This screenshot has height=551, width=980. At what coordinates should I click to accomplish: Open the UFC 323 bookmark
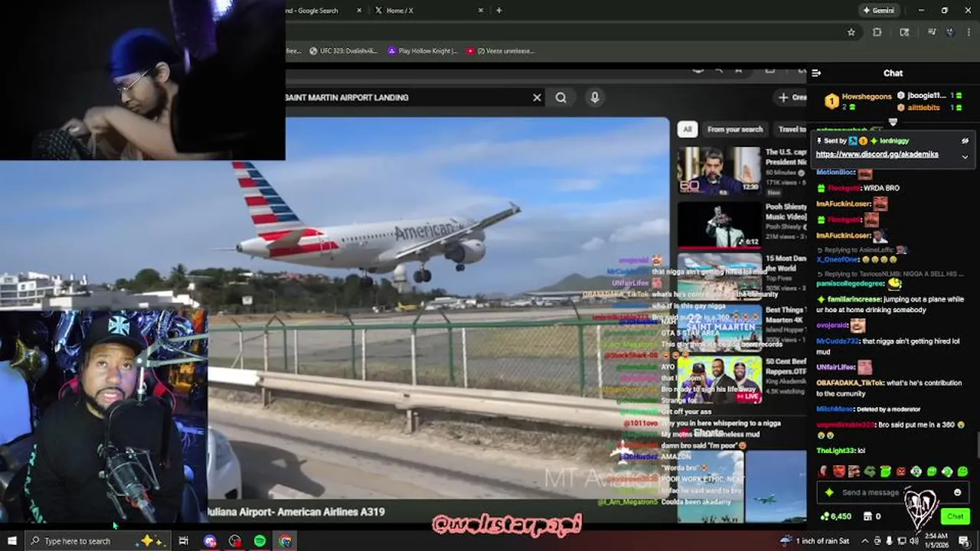(x=343, y=51)
